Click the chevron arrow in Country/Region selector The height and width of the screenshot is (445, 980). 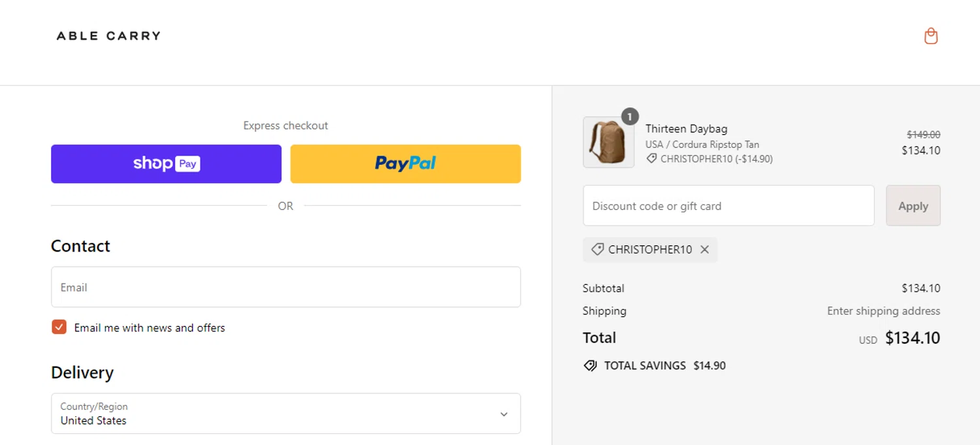coord(504,414)
